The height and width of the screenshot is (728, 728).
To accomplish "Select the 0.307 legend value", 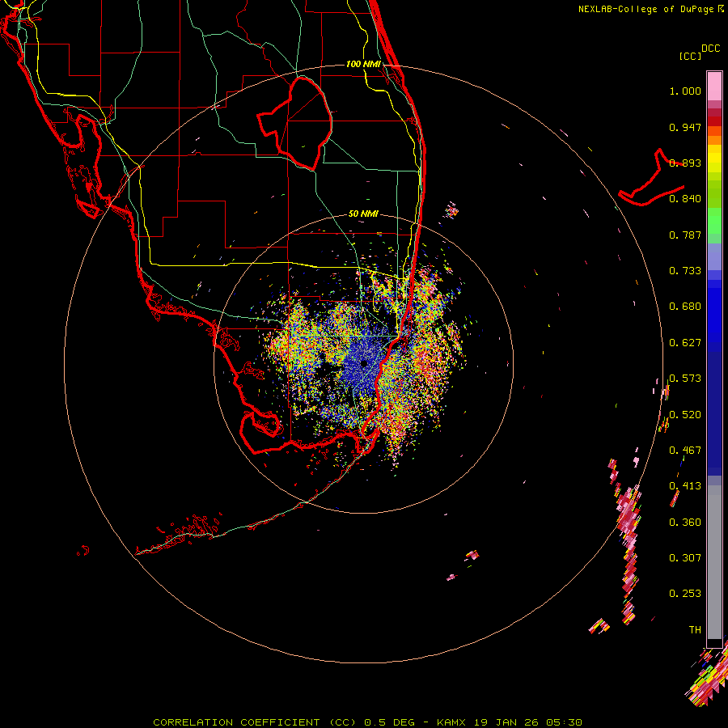I will pos(685,558).
